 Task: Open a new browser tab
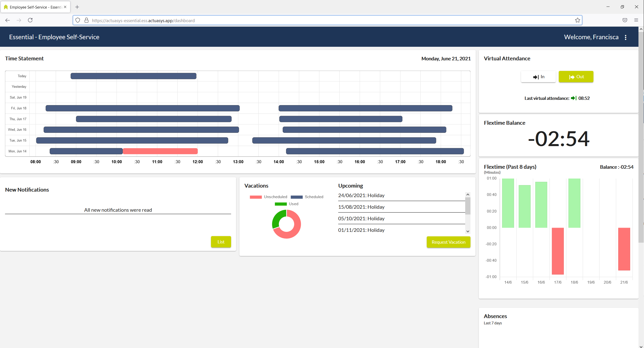tap(77, 7)
